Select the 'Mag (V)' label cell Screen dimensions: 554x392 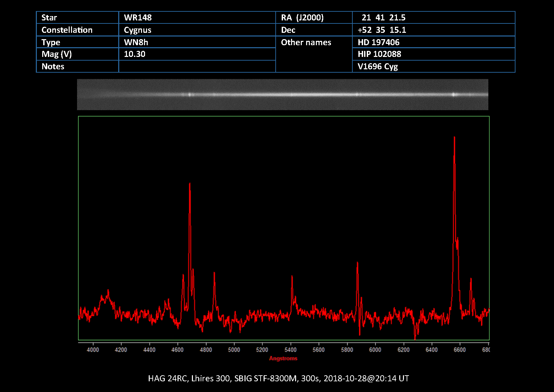pyautogui.click(x=77, y=54)
